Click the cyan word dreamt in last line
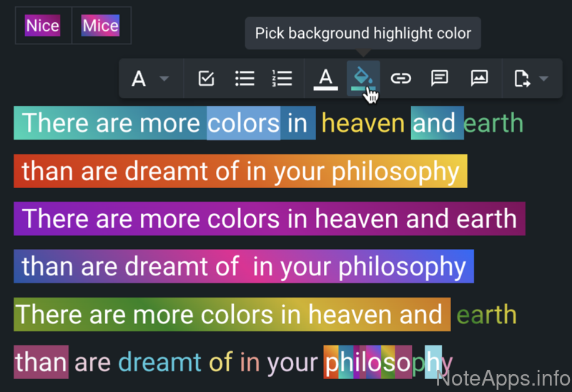This screenshot has height=392, width=572. click(x=159, y=362)
